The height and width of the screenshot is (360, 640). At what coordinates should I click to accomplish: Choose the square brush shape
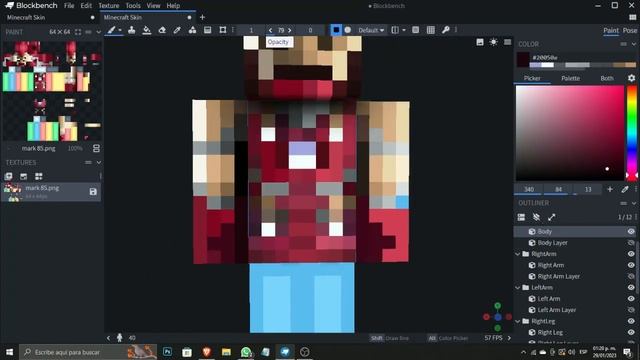click(336, 30)
